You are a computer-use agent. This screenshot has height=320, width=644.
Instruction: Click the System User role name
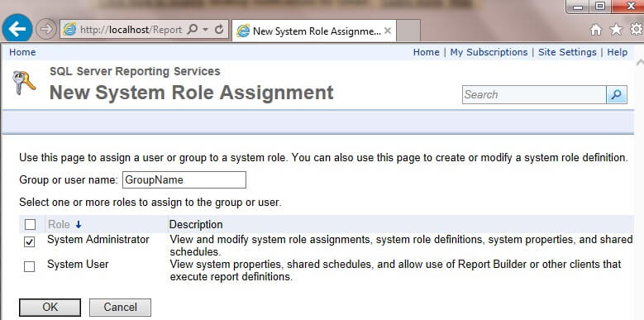click(78, 264)
